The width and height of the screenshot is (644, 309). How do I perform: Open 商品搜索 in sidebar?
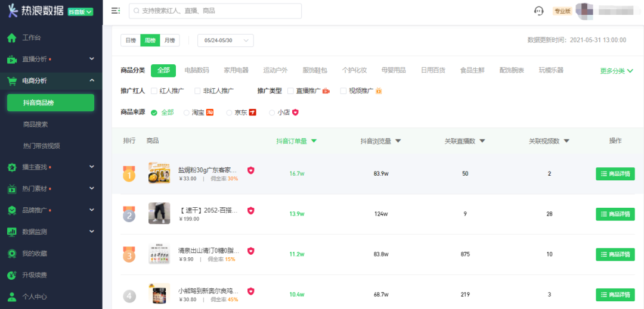36,124
